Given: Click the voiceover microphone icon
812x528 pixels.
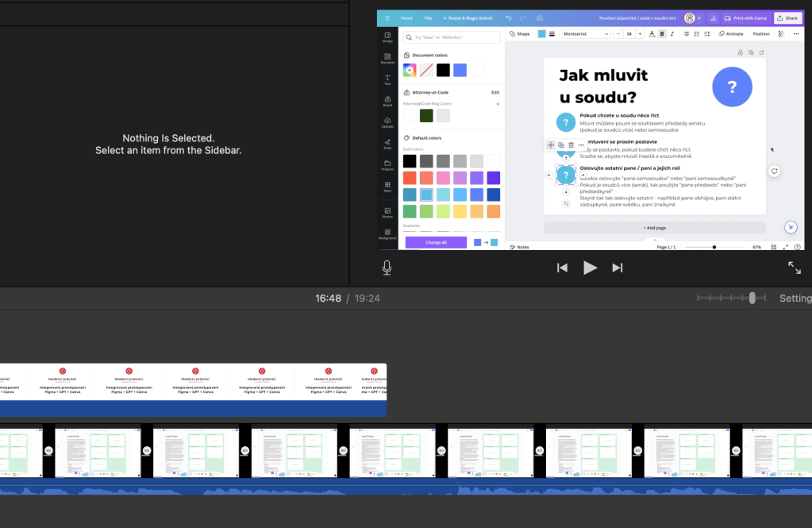Looking at the screenshot, I should point(387,268).
